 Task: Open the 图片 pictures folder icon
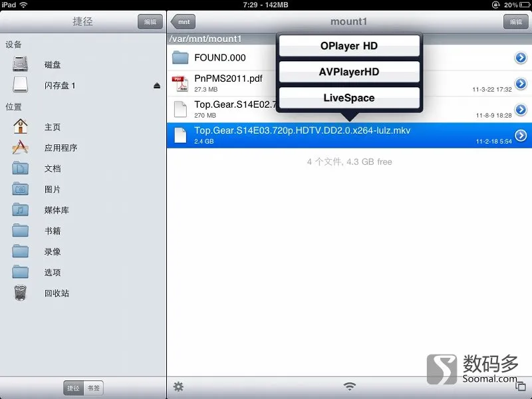(21, 189)
